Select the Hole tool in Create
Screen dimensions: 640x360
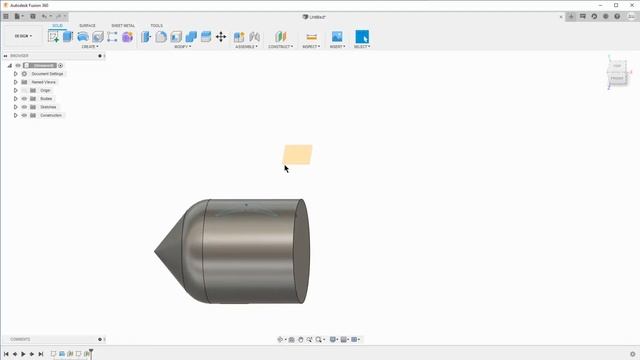coord(98,37)
